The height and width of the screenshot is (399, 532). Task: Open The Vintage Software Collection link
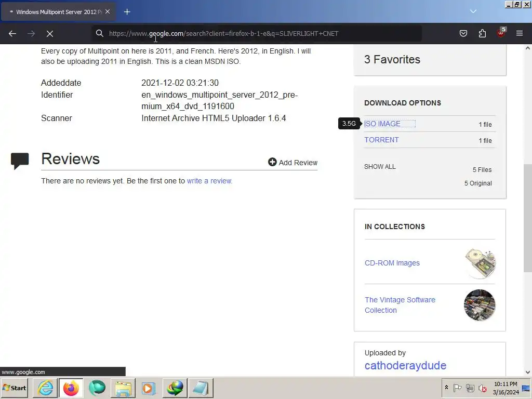(400, 304)
